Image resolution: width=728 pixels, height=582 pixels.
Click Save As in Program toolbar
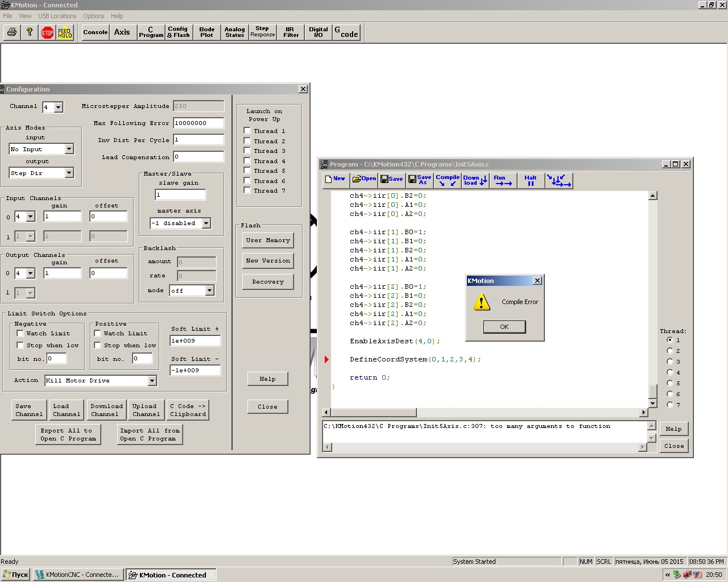(x=420, y=180)
